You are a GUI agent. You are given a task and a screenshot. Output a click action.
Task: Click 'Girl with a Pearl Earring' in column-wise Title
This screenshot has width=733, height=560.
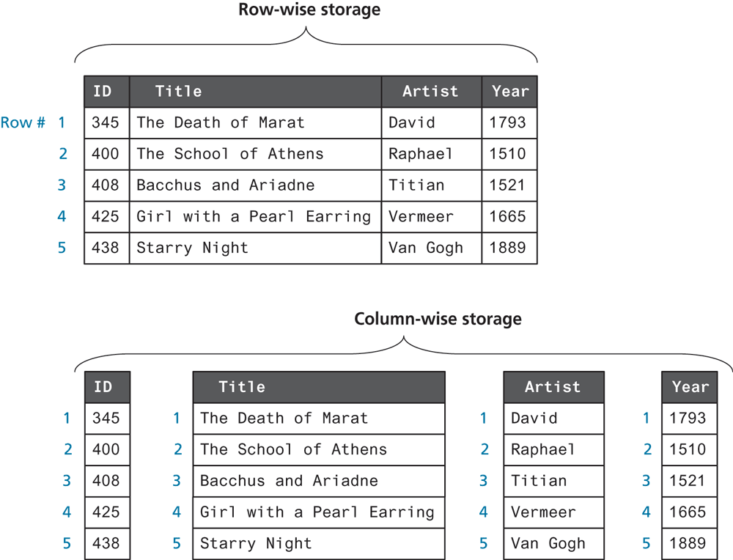[317, 512]
